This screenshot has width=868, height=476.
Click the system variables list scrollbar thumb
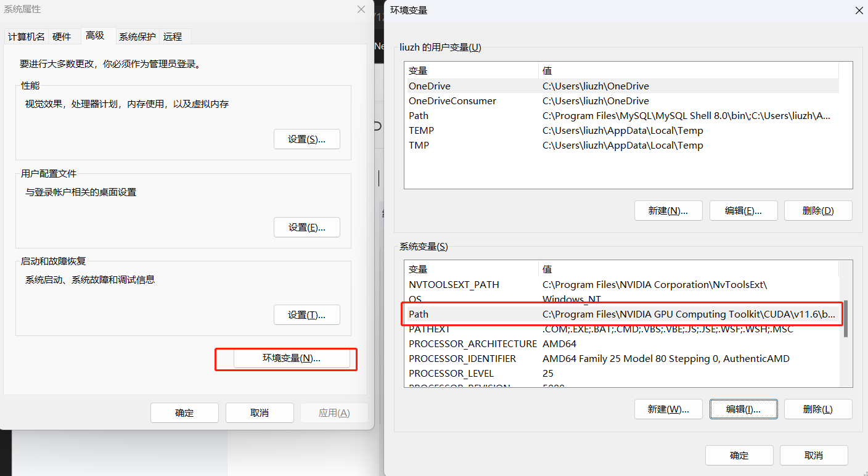tap(846, 319)
